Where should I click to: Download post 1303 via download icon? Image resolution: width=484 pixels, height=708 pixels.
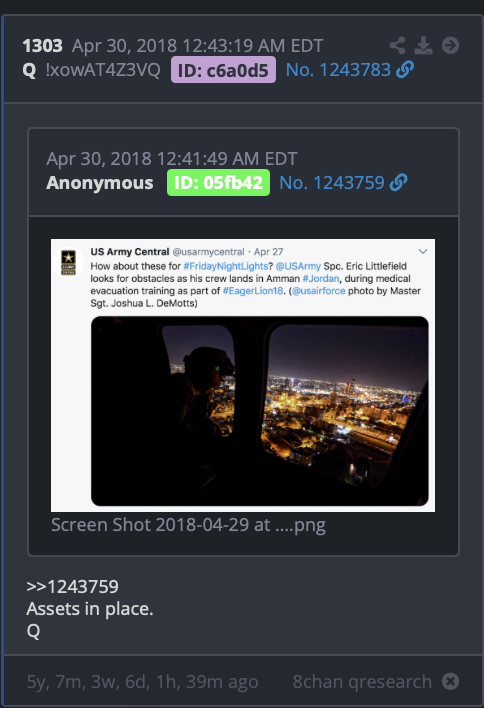point(424,45)
